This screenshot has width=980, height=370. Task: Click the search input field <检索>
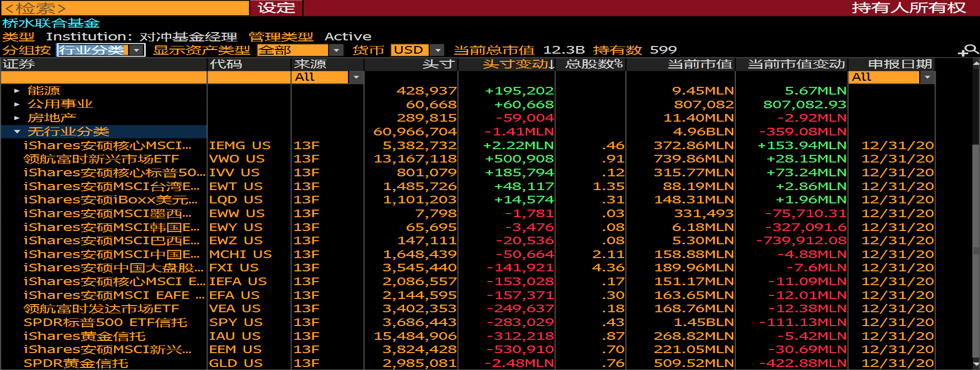(x=125, y=8)
